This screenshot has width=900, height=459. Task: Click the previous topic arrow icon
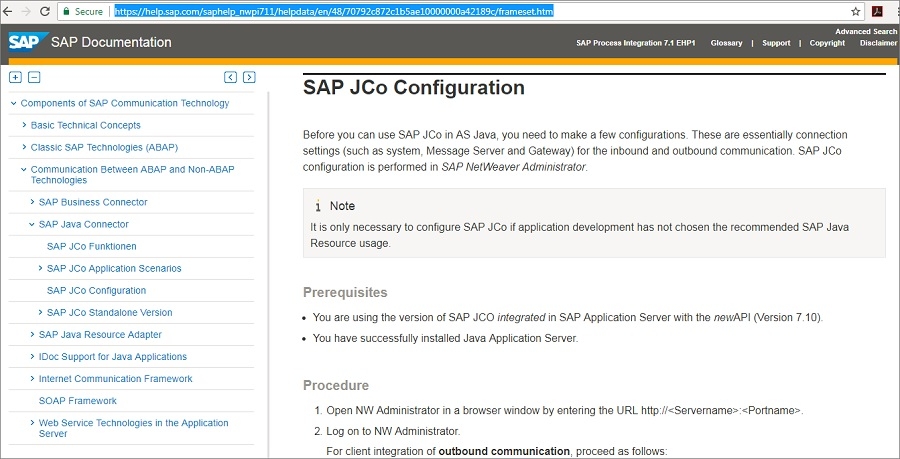[230, 77]
